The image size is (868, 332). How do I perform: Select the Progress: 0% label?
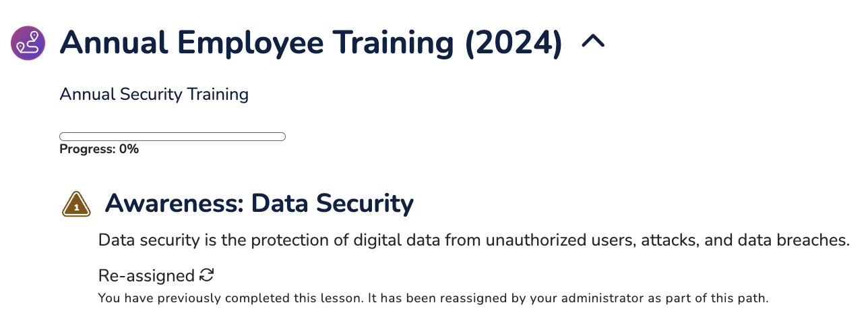99,149
